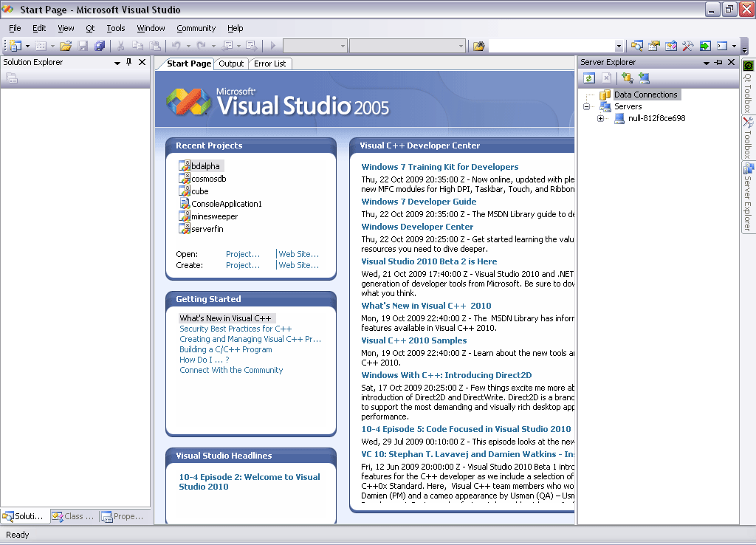Click the Create Web Site... link
Viewport: 756px width, 545px height.
pyautogui.click(x=298, y=265)
